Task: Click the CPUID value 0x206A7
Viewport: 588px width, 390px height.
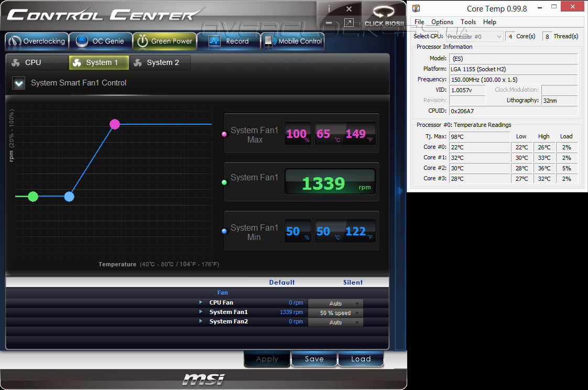Action: [x=514, y=111]
